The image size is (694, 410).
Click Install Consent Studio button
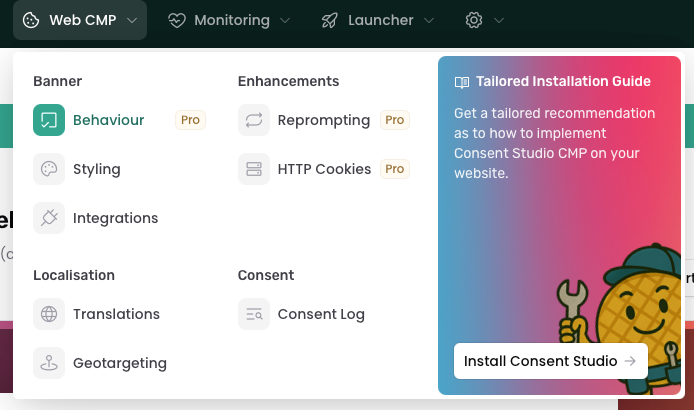click(x=551, y=361)
